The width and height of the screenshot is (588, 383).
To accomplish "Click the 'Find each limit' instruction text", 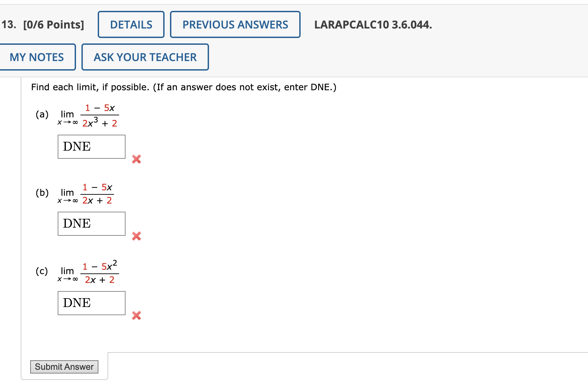I will (x=183, y=87).
